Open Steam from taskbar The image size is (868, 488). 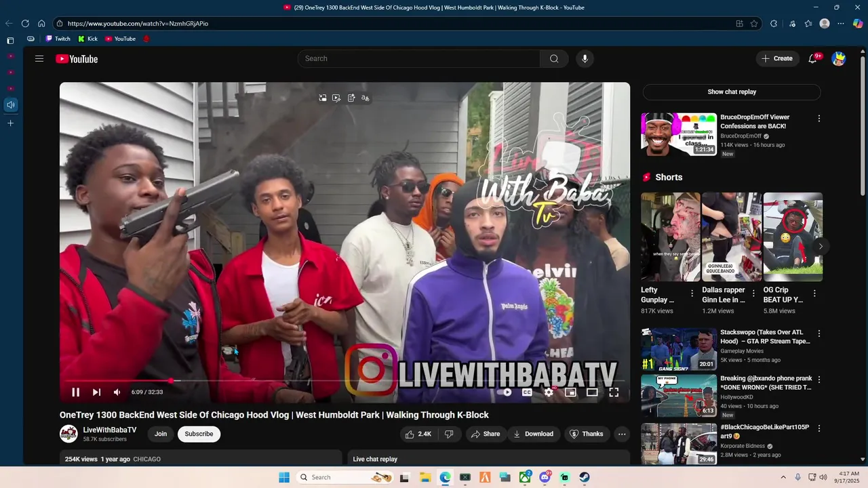pos(585,477)
